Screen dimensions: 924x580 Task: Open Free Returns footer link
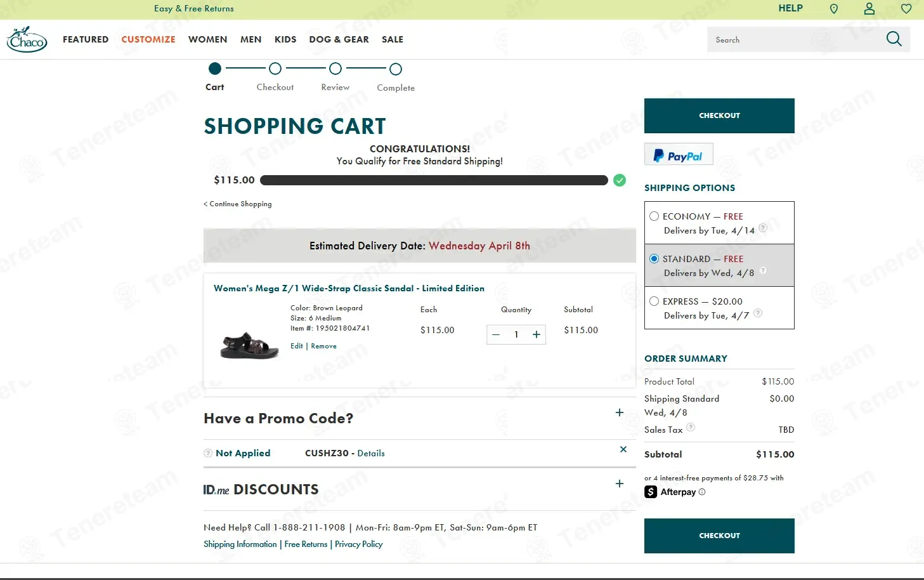[306, 544]
